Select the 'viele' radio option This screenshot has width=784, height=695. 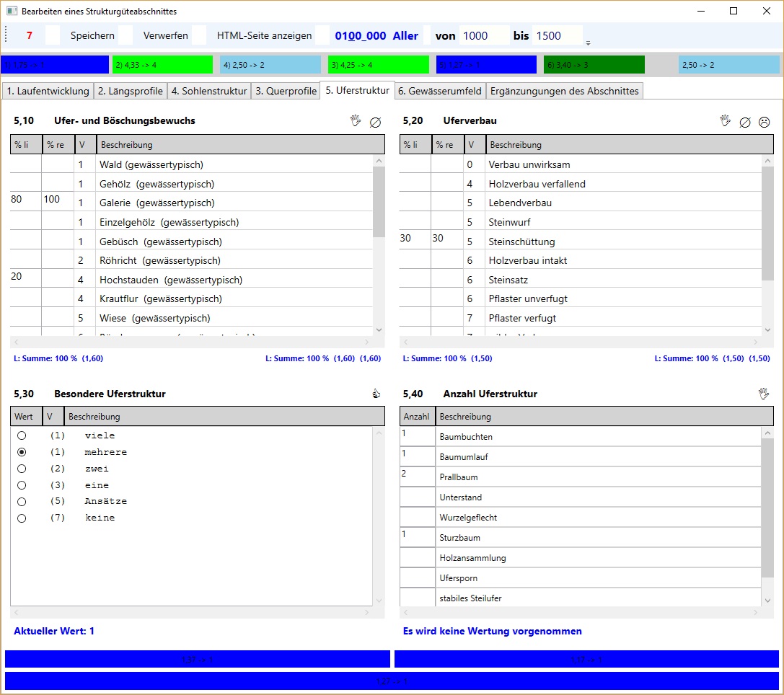22,435
